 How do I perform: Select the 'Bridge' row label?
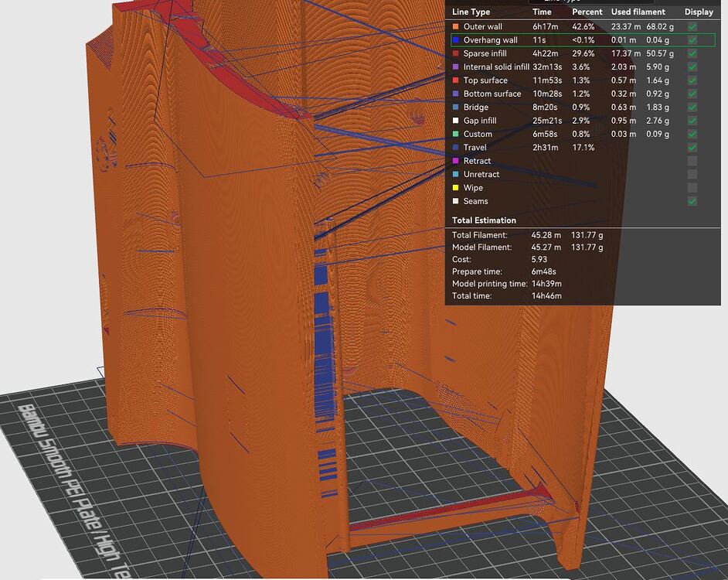(x=476, y=107)
